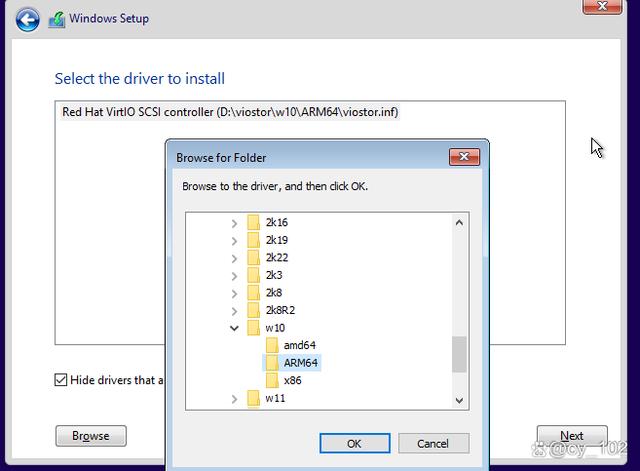Expand the 2k8 folder
Viewport: 640px width, 471px height.
click(x=234, y=293)
